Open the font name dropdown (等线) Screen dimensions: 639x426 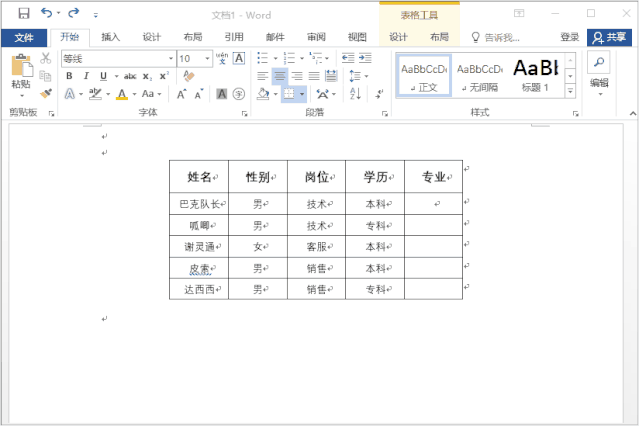pos(169,58)
